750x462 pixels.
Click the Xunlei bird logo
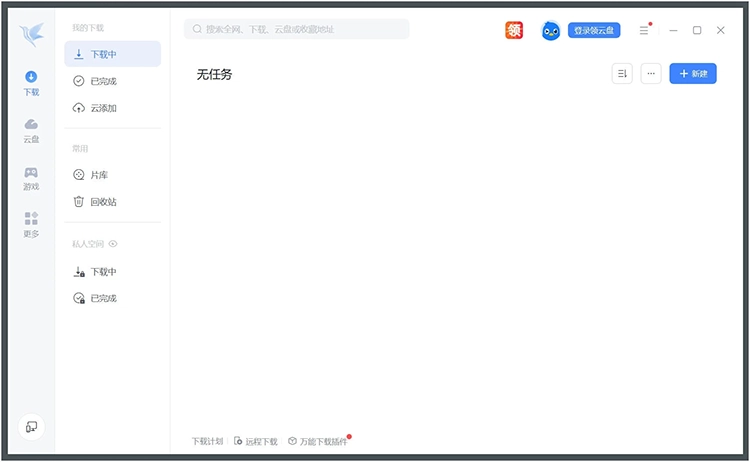pos(31,33)
